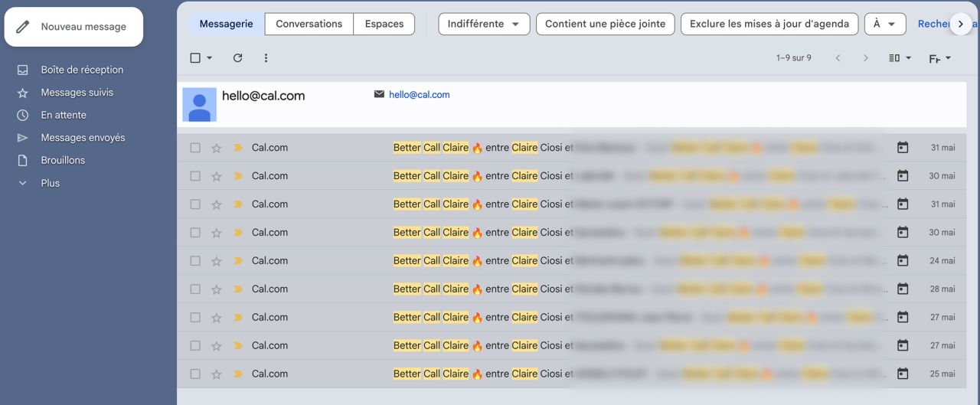Switch to the Espaces tab
This screenshot has width=980, height=405.
pos(384,24)
